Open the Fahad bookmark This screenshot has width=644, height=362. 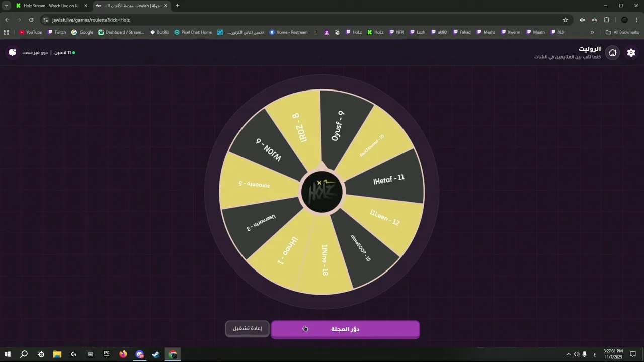pos(461,32)
